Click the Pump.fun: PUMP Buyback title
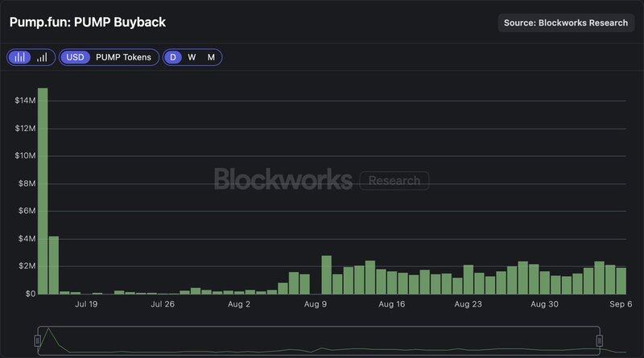The width and height of the screenshot is (644, 358). (x=88, y=23)
